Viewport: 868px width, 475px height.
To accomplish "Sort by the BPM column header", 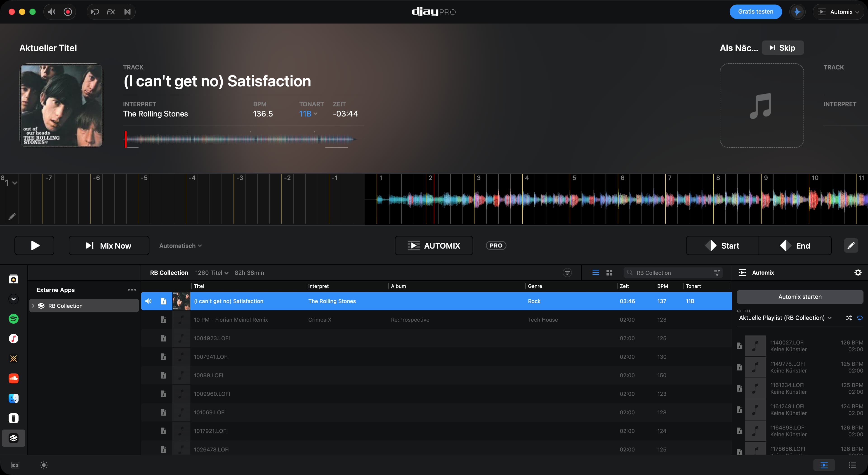I will [663, 286].
